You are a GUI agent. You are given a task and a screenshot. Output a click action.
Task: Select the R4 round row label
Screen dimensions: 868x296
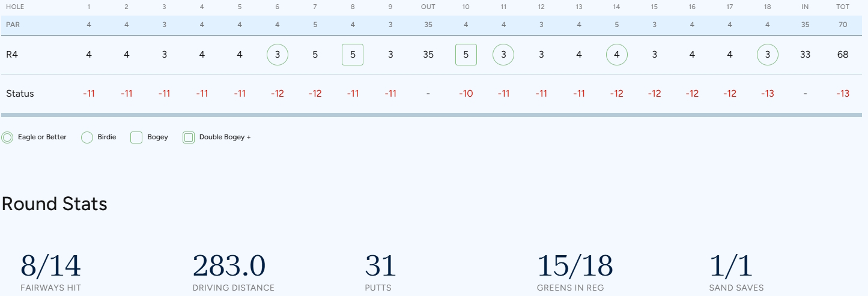click(x=13, y=55)
